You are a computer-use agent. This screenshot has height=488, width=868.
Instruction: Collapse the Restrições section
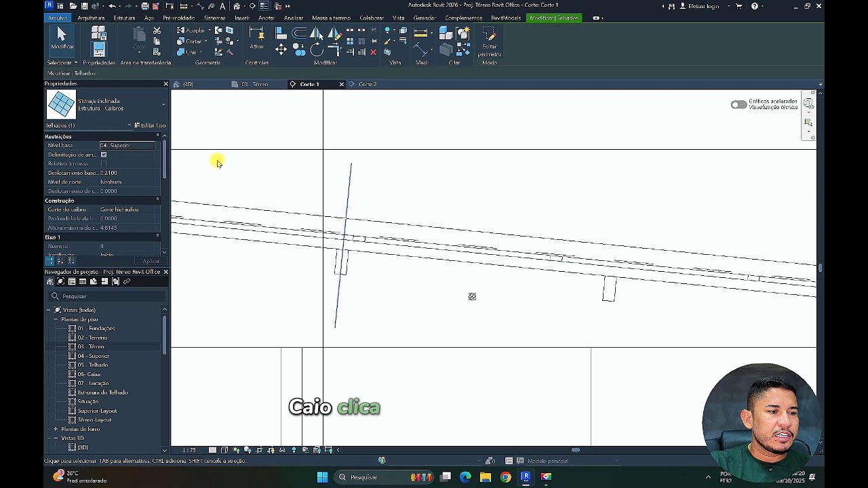[157, 136]
